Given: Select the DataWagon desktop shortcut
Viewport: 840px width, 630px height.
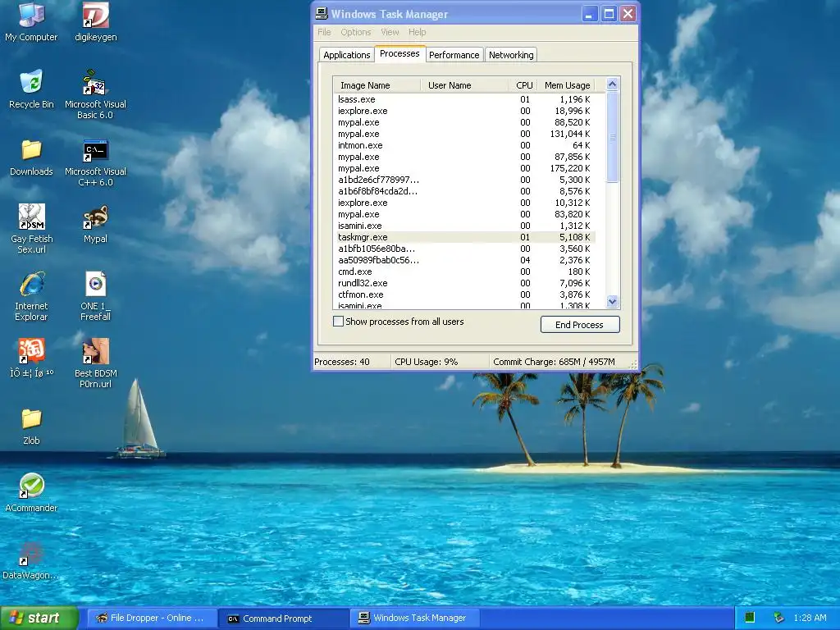Looking at the screenshot, I should [31, 560].
